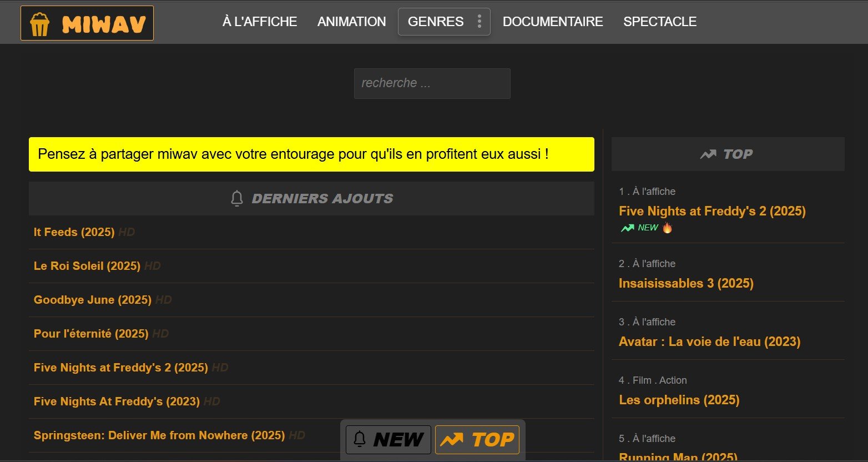Click the bell icon on floating NEW button
The height and width of the screenshot is (462, 868).
pos(360,439)
